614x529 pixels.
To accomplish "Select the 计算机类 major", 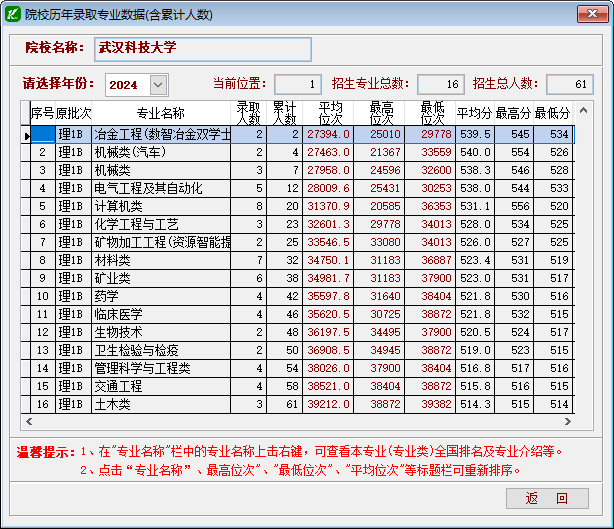I will coord(161,206).
